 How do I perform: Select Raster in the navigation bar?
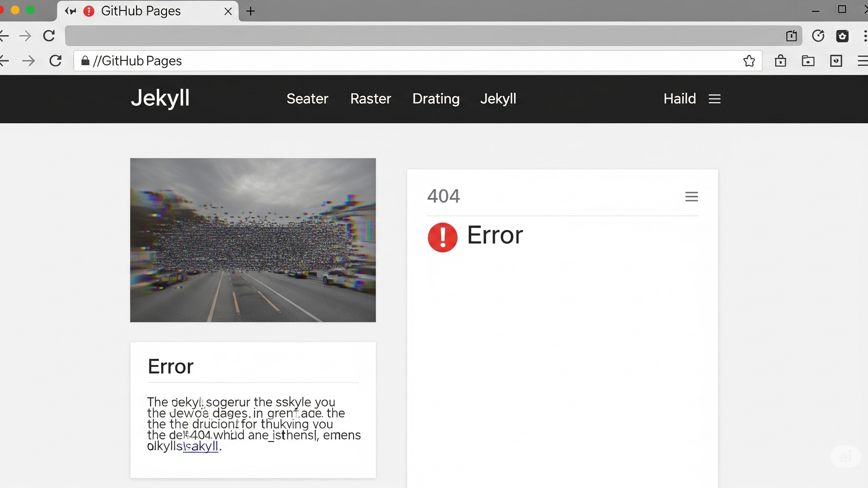coord(371,99)
